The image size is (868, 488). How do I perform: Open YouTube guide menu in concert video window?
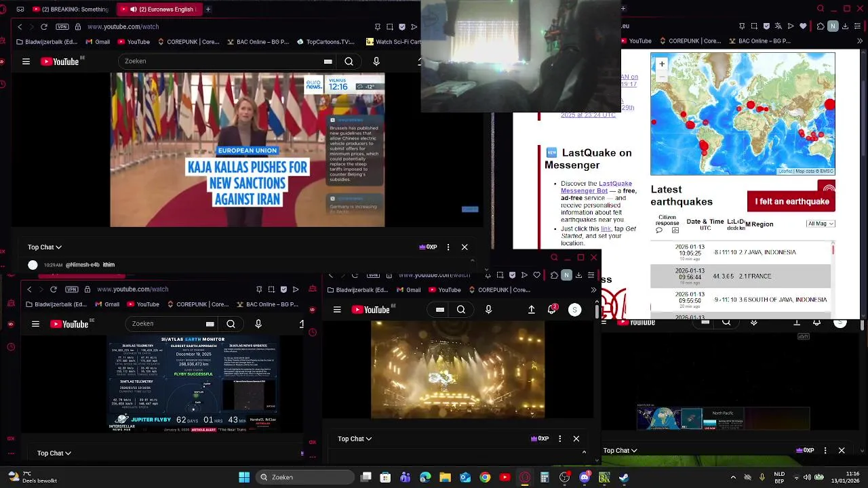tap(337, 310)
